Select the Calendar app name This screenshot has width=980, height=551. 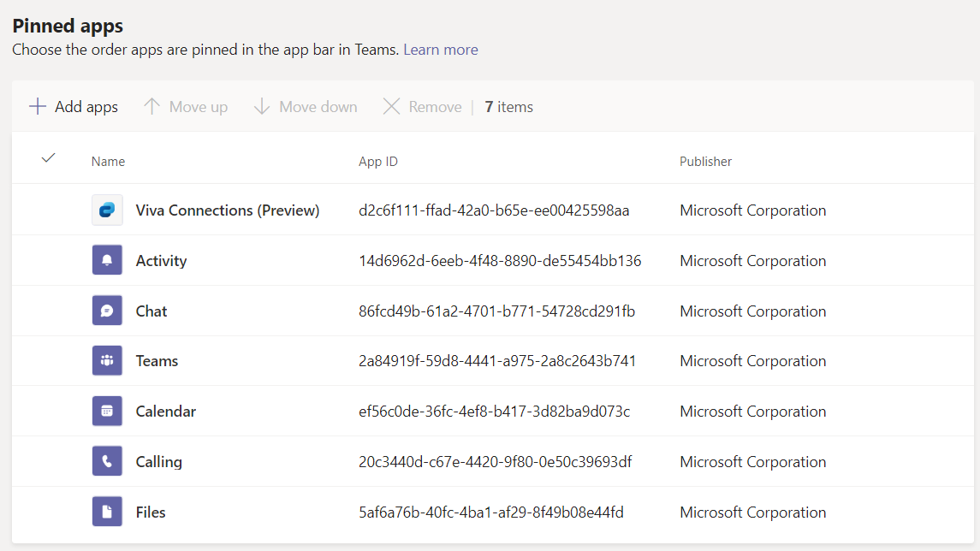click(x=166, y=412)
